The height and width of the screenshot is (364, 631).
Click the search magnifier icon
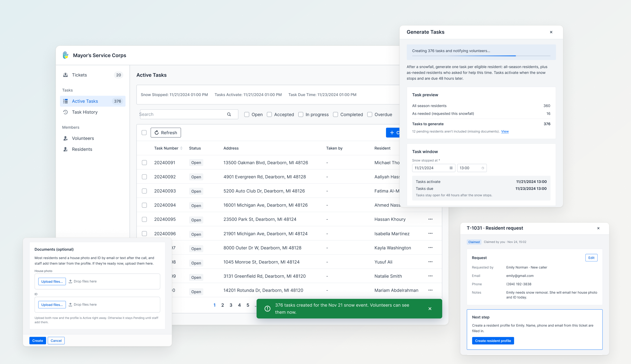coord(229,114)
